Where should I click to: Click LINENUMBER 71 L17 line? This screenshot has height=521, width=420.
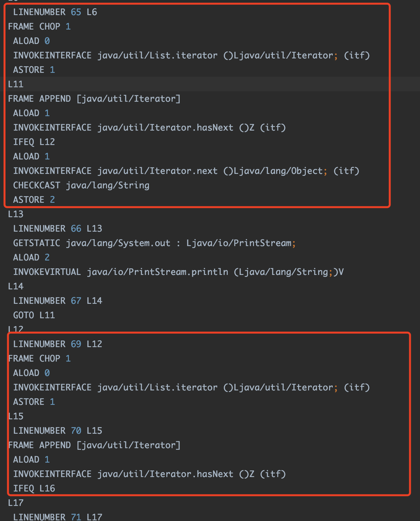tap(58, 517)
